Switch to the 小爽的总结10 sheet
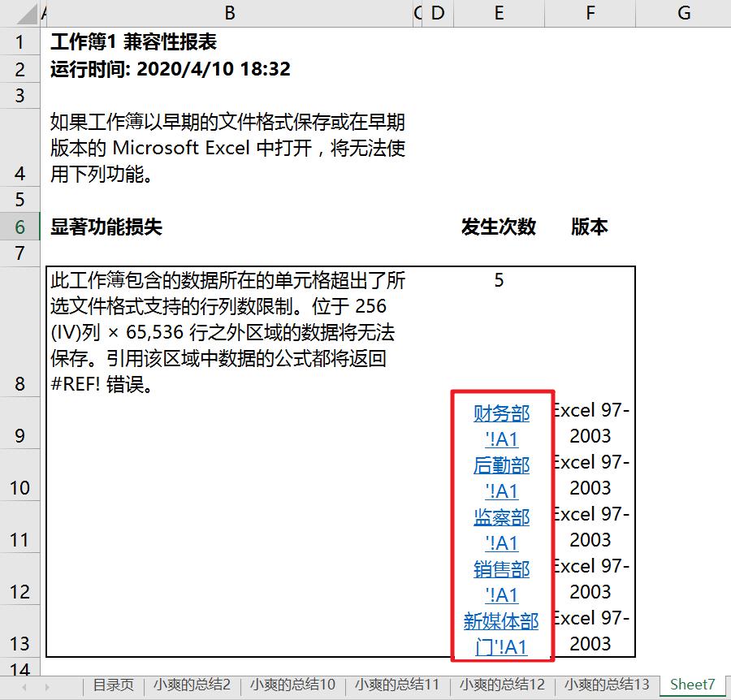The image size is (731, 700). 292,685
